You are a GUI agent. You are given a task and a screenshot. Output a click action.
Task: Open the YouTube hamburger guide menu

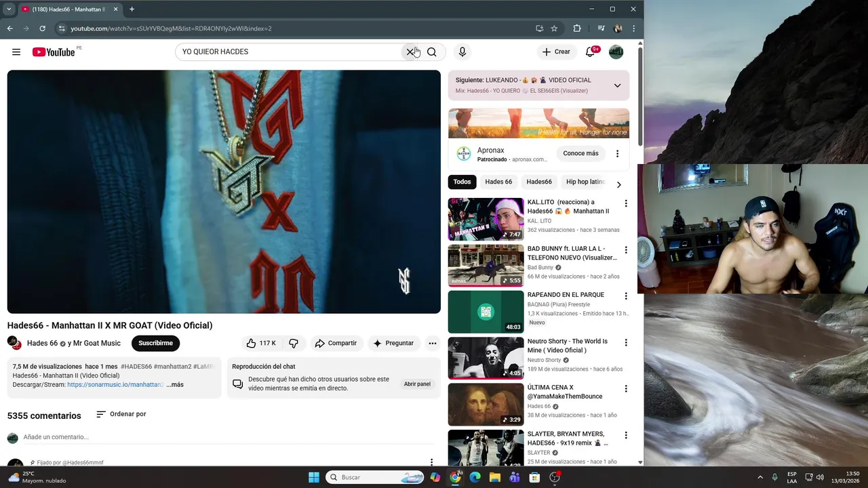coord(16,52)
